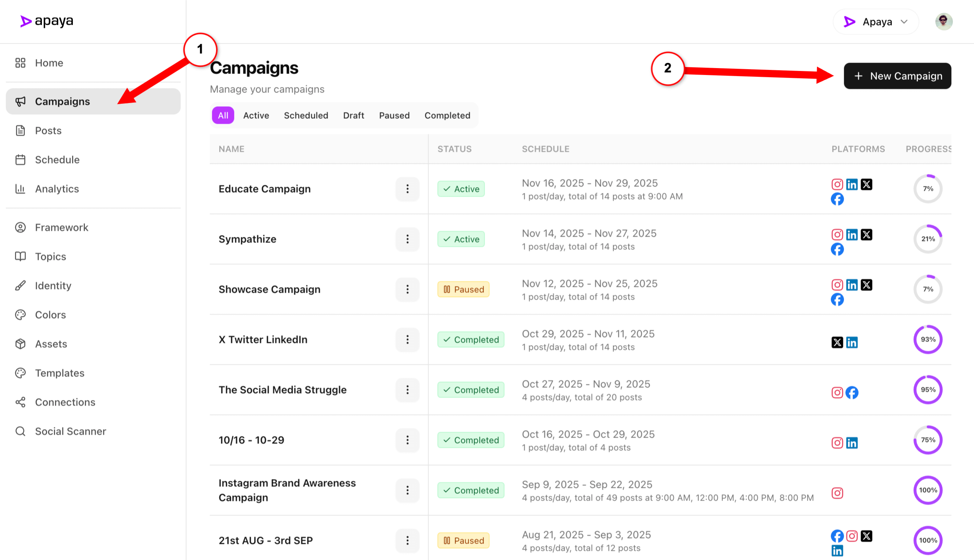Open the Sympathize campaign name link
The image size is (974, 560).
pyautogui.click(x=248, y=239)
